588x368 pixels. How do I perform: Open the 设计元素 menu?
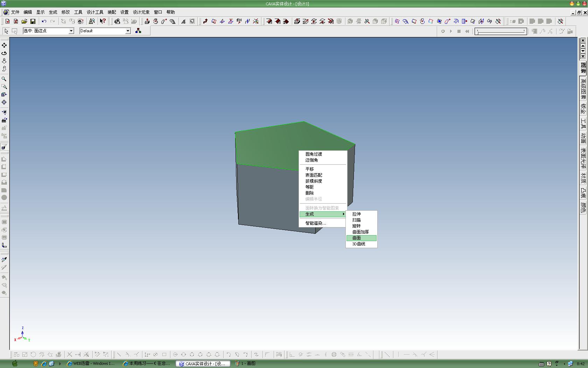pyautogui.click(x=141, y=12)
